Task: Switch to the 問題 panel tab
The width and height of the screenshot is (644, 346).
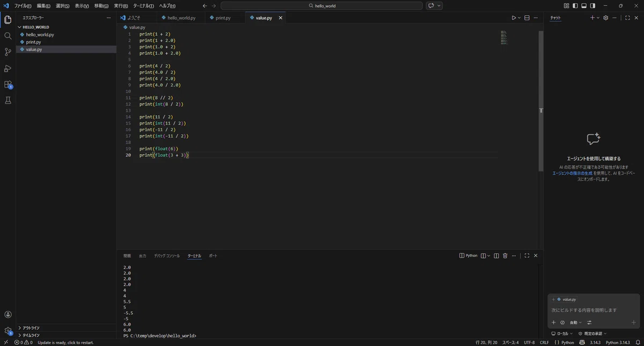Action: pyautogui.click(x=127, y=256)
